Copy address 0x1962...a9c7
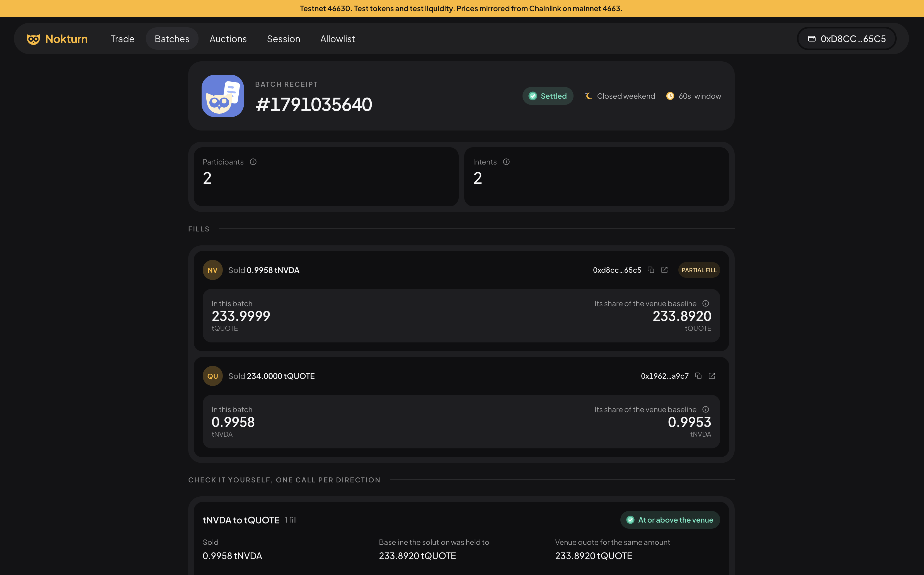 point(698,376)
